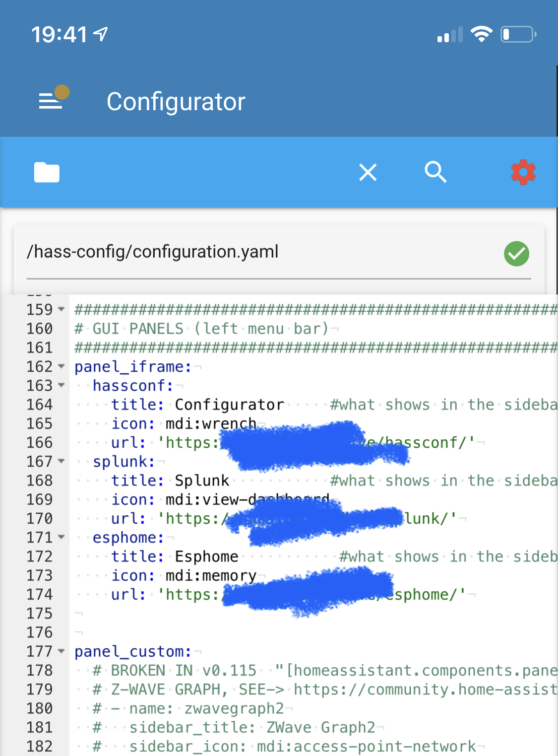Open Configurator settings with the red gear

point(524,172)
